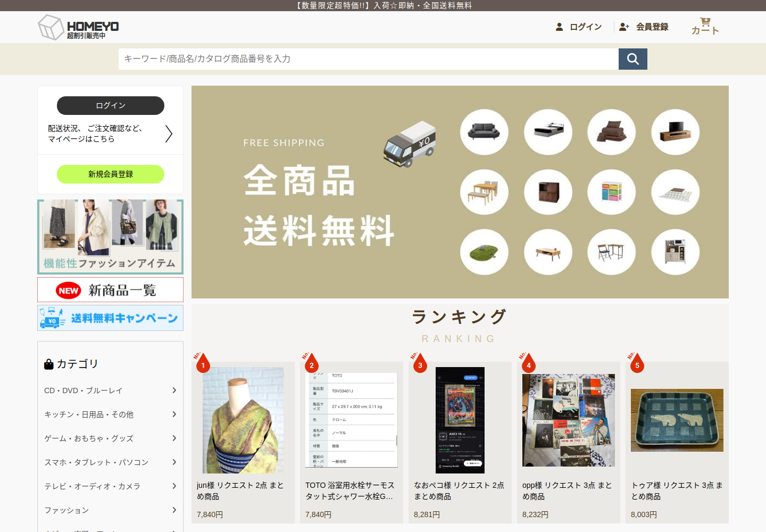Screen dimensions: 766x532
Task: Click the header ログイン person link
Action: pyautogui.click(x=579, y=27)
